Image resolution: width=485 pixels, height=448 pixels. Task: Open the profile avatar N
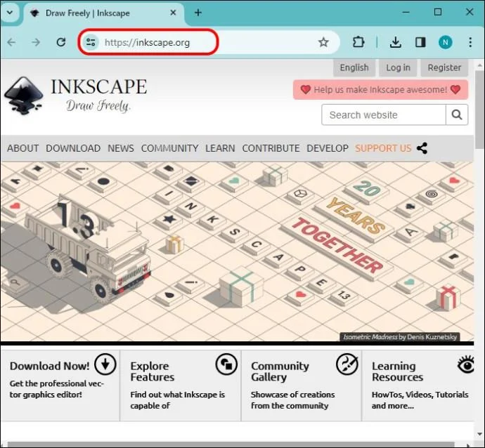445,42
